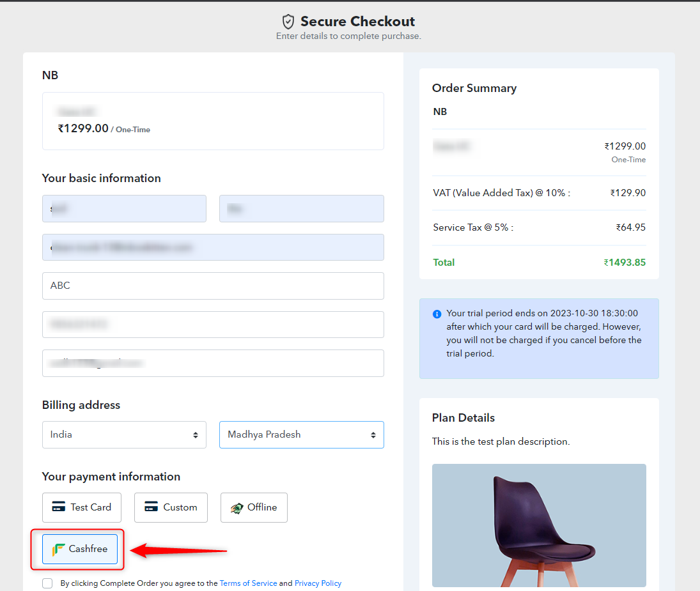The height and width of the screenshot is (591, 700).
Task: Click the cash icon on Offline option
Action: point(237,507)
